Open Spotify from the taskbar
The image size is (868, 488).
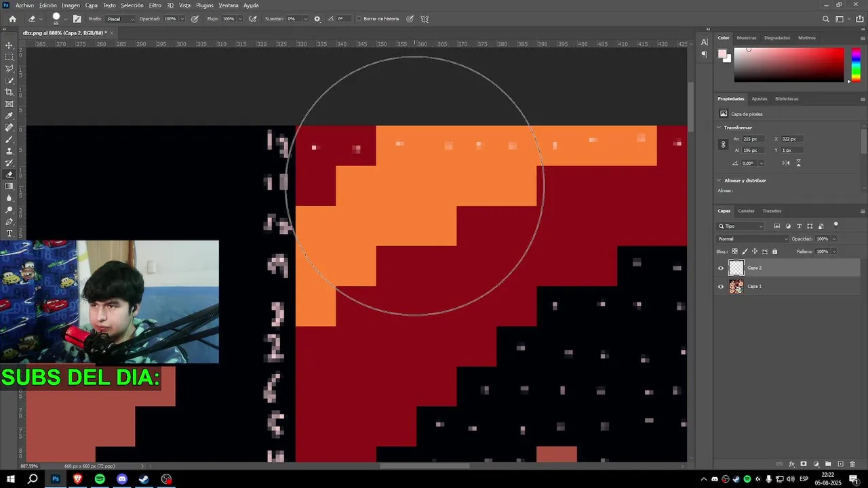(x=100, y=479)
